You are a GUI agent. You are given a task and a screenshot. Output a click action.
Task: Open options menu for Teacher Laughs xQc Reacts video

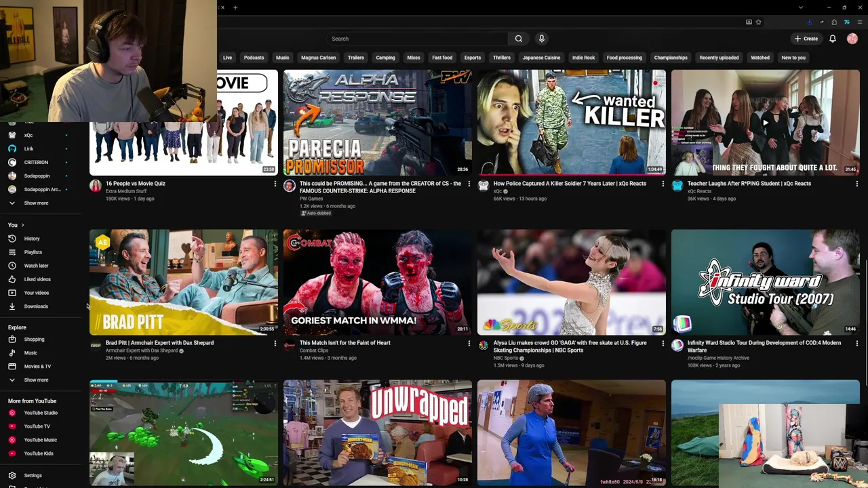pyautogui.click(x=856, y=184)
